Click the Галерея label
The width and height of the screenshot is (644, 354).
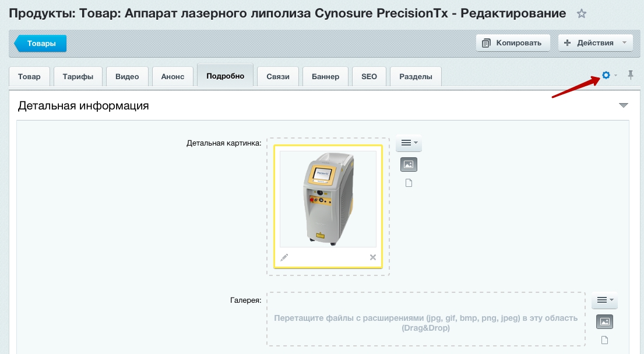coord(245,300)
